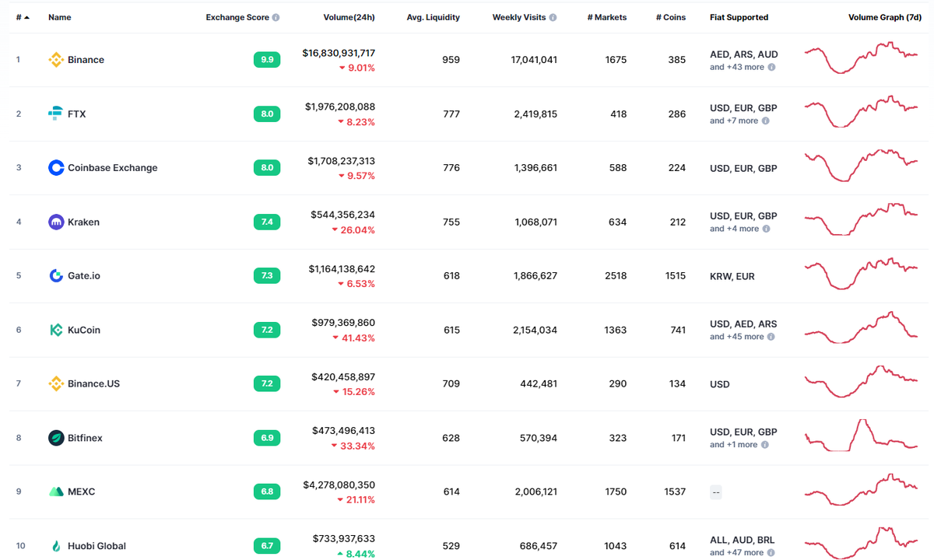This screenshot has height=560, width=934.
Task: Sort by Volume(24h) column header
Action: pyautogui.click(x=349, y=17)
